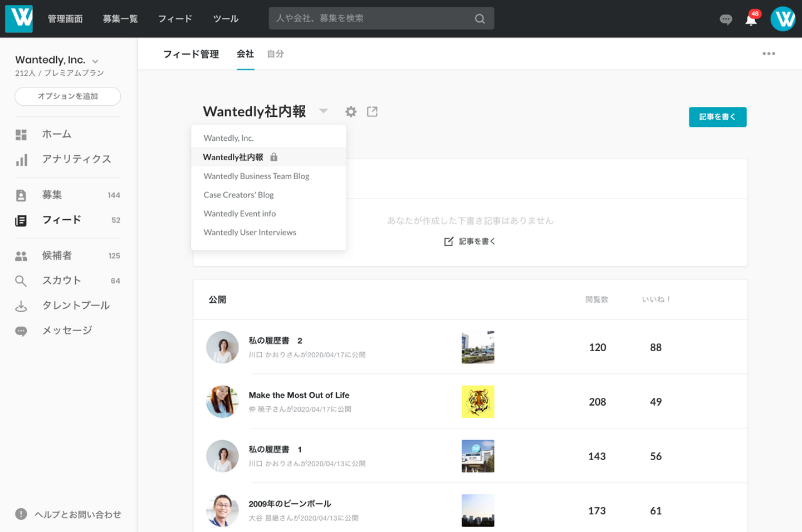Click the tiger cover thumbnail

tap(478, 402)
